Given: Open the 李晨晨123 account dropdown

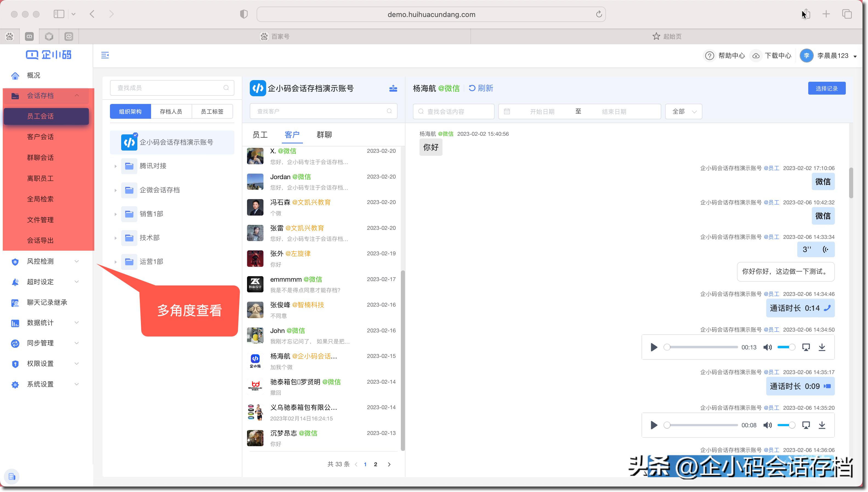Looking at the screenshot, I should tap(829, 55).
